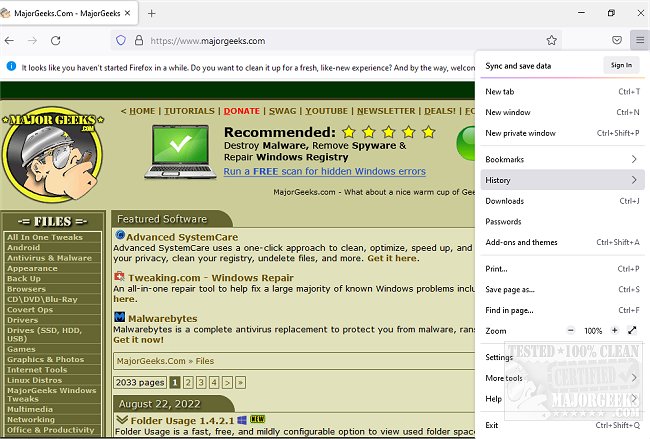Close the MajorGeeks.Com browser tab
This screenshot has width=650, height=439.
(x=127, y=13)
